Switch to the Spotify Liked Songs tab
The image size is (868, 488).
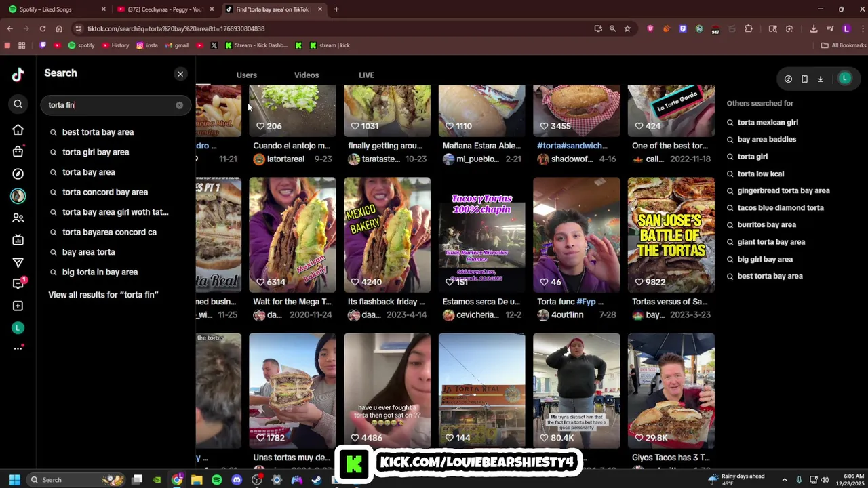(58, 9)
